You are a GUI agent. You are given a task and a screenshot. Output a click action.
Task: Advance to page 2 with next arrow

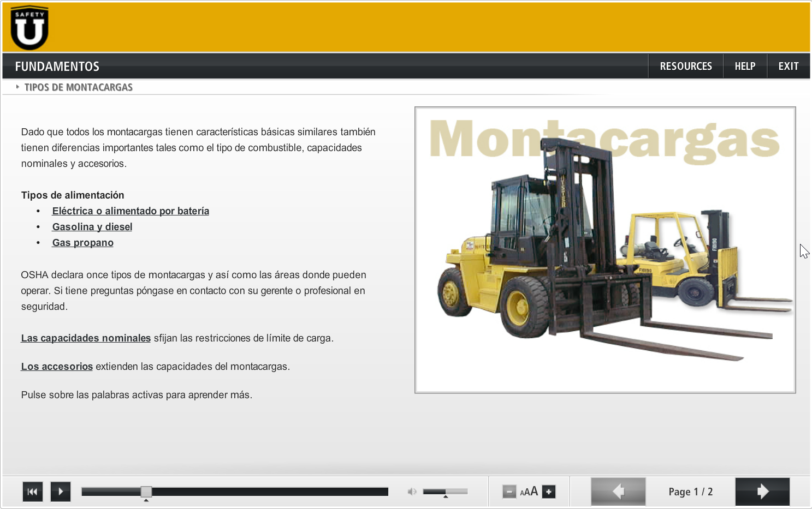tap(762, 491)
